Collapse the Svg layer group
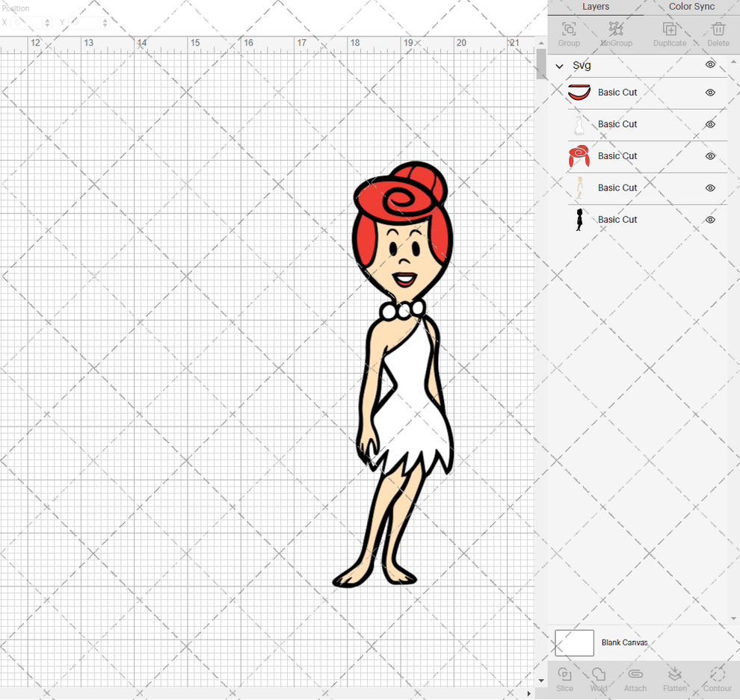 [558, 65]
